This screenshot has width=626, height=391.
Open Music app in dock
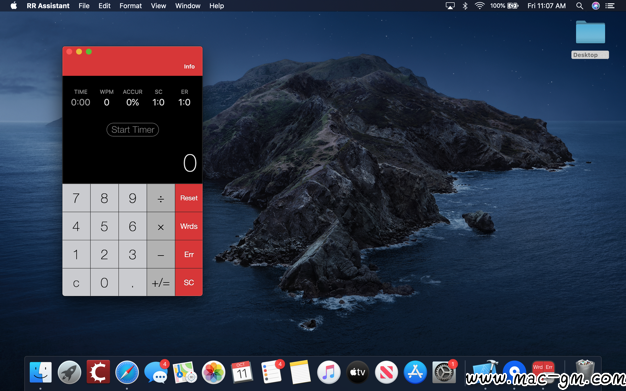click(x=329, y=372)
